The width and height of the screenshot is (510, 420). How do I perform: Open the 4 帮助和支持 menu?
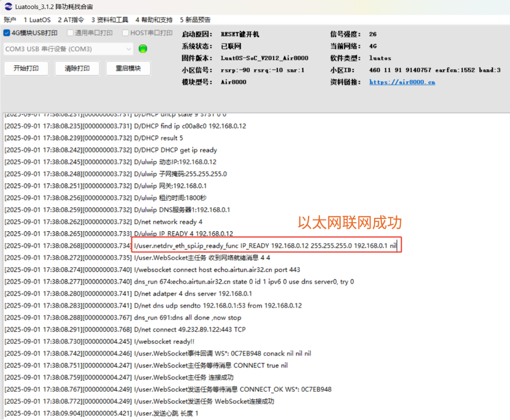(x=154, y=20)
